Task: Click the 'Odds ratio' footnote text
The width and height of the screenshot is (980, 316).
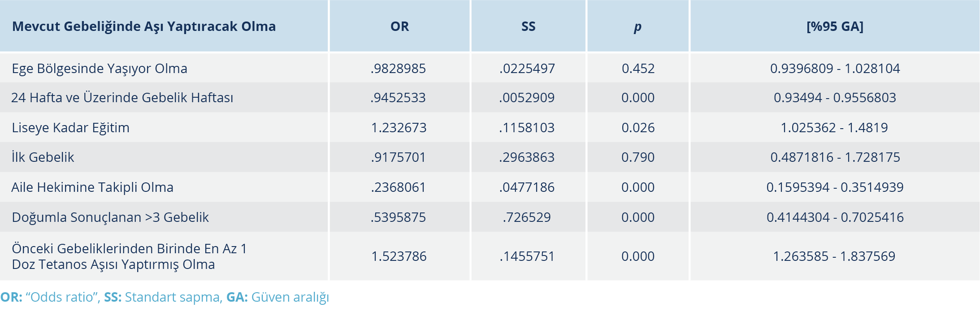Action: coord(63,297)
